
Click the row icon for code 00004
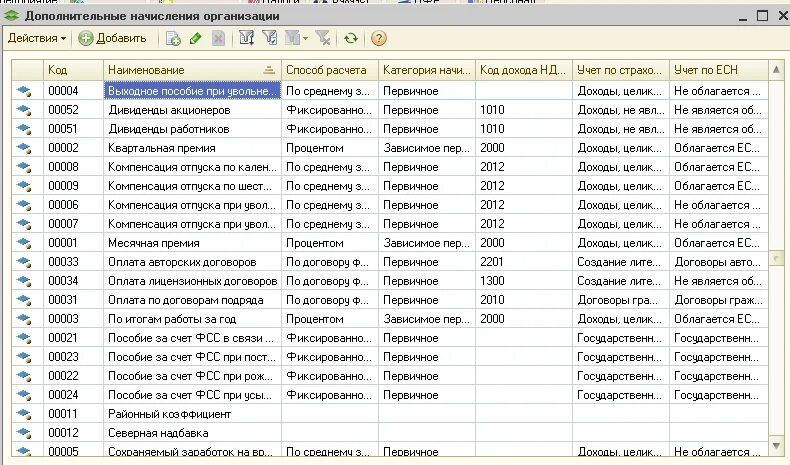tap(24, 91)
